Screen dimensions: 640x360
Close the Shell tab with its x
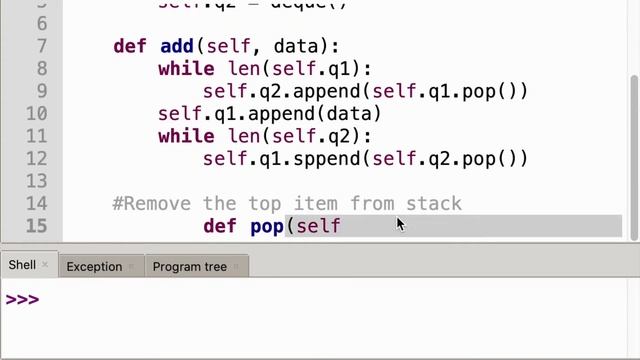[45, 265]
